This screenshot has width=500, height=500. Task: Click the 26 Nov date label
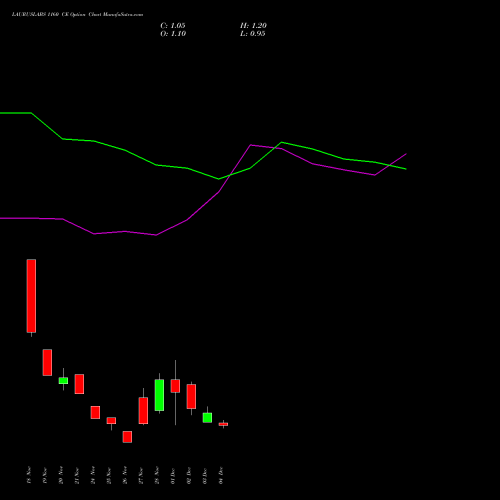[125, 475]
